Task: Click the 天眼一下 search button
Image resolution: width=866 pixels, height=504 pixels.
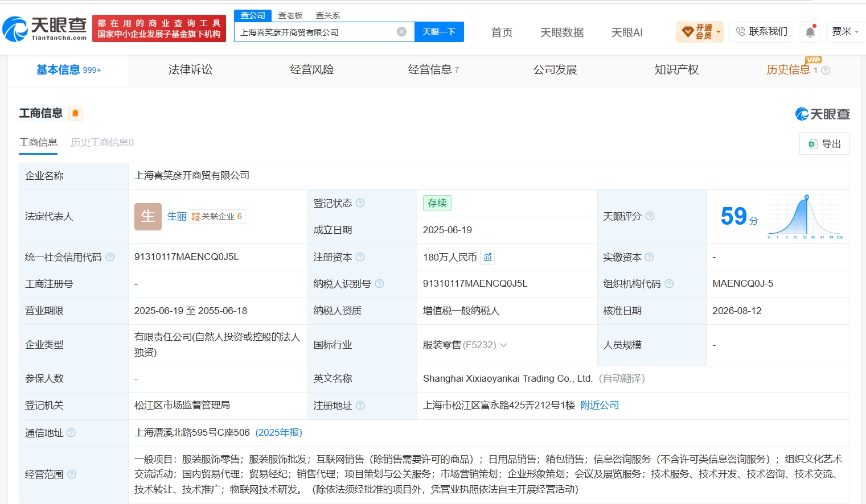Action: click(439, 32)
